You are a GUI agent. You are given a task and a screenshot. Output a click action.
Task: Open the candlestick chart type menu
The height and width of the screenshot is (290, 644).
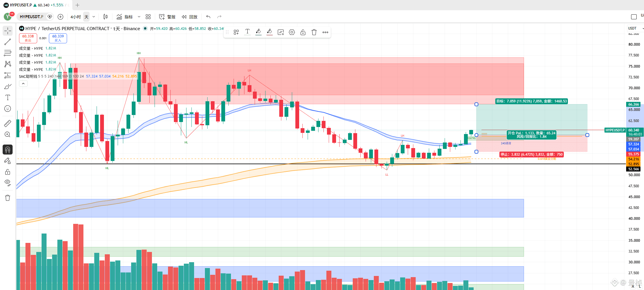[x=105, y=17]
